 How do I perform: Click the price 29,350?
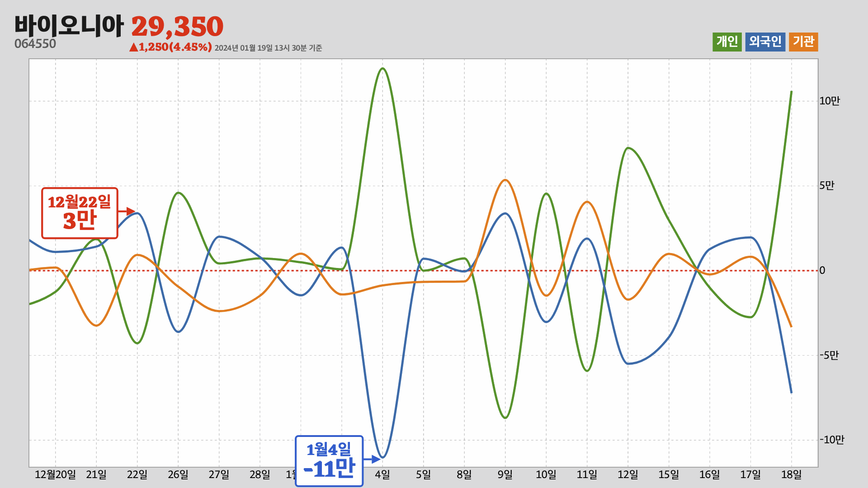tap(177, 27)
